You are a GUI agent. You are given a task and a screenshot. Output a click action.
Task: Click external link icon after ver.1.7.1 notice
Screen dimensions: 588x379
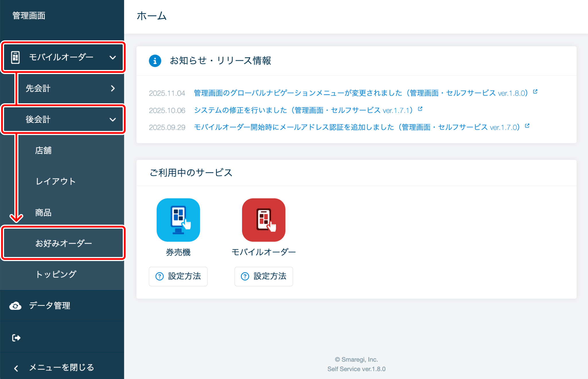pyautogui.click(x=420, y=109)
